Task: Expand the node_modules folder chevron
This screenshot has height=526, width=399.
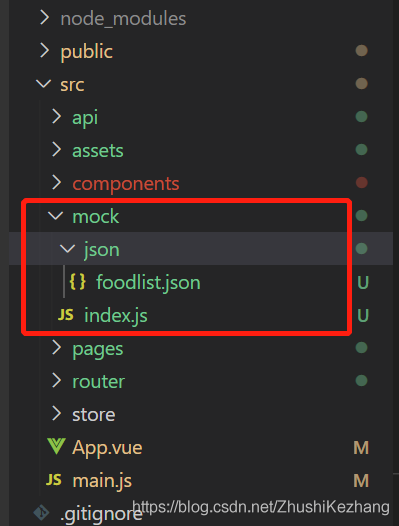Action: click(x=44, y=17)
